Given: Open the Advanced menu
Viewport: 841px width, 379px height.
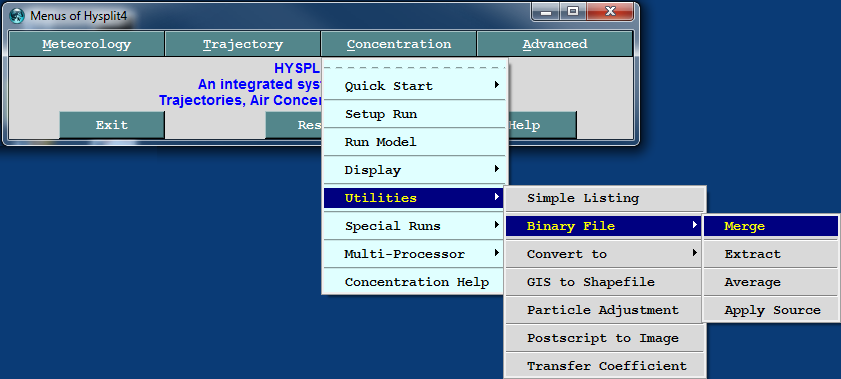Looking at the screenshot, I should pos(555,44).
